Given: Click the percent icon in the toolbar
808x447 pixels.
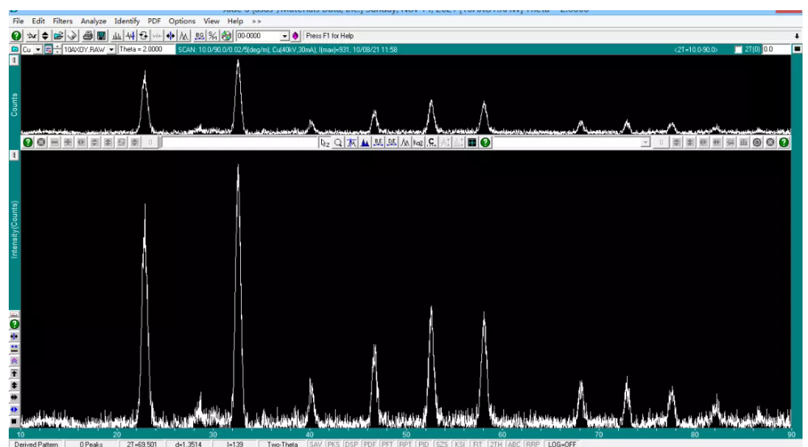Looking at the screenshot, I should click(213, 36).
